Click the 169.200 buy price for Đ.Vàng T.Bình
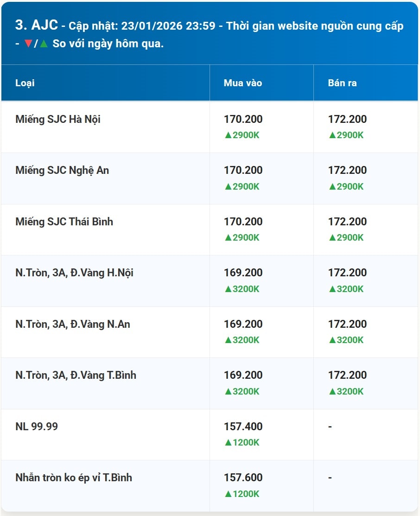Screen dimensions: 420x516 click(243, 375)
